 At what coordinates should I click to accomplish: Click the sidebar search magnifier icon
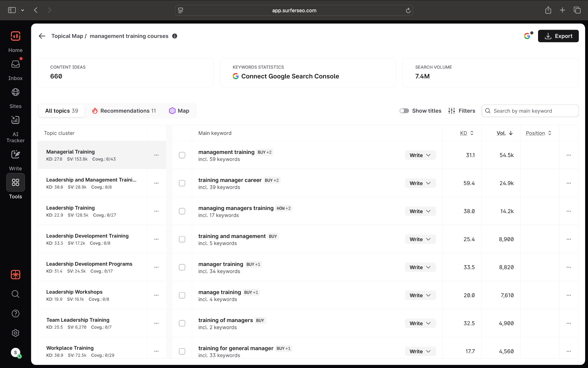[x=16, y=294]
